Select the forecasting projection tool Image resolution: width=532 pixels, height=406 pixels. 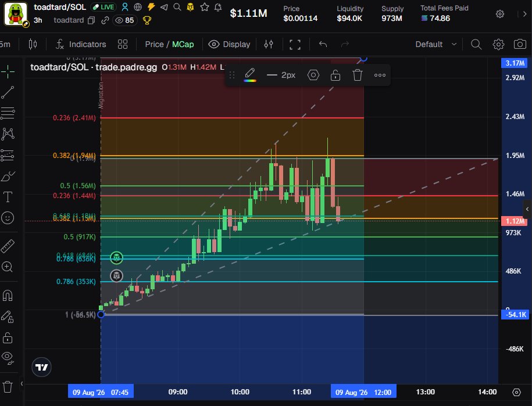click(8, 155)
